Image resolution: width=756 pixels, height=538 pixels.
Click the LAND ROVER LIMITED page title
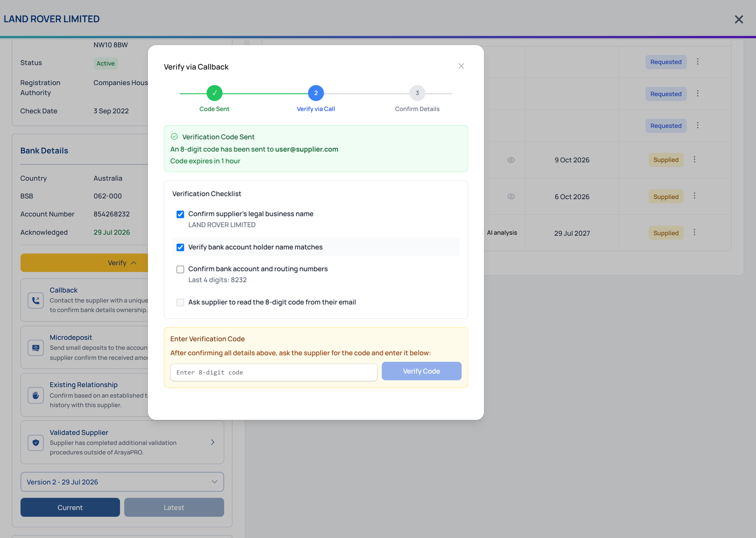[x=52, y=19]
